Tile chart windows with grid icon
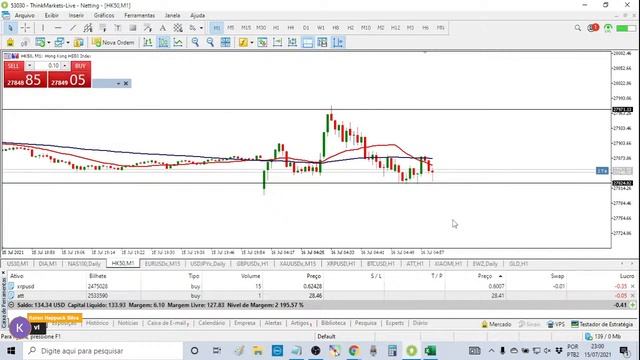The height and width of the screenshot is (360, 640). pos(225,42)
